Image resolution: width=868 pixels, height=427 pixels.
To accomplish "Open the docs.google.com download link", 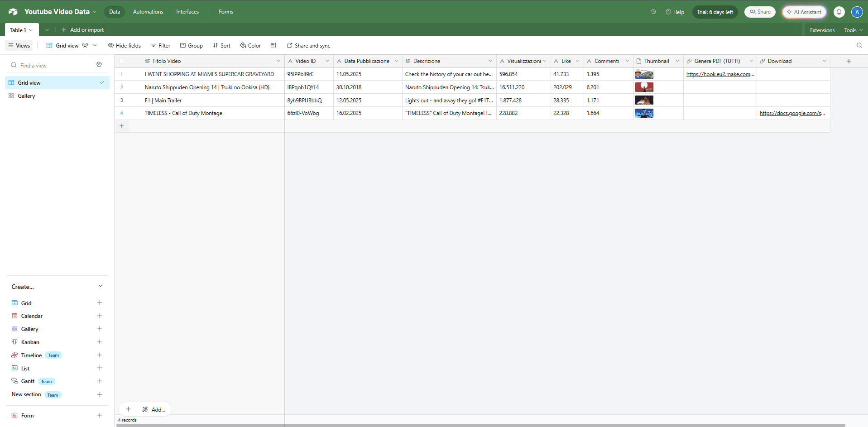I will click(x=792, y=113).
